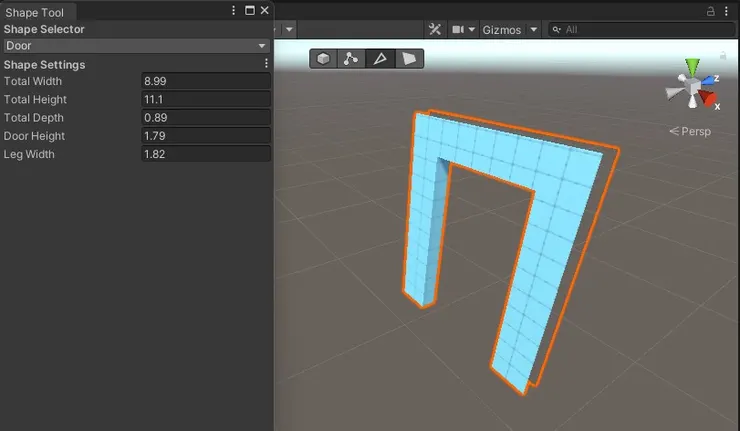The height and width of the screenshot is (431, 740).
Task: Click the green Y axis gizmo cone
Action: [x=692, y=67]
